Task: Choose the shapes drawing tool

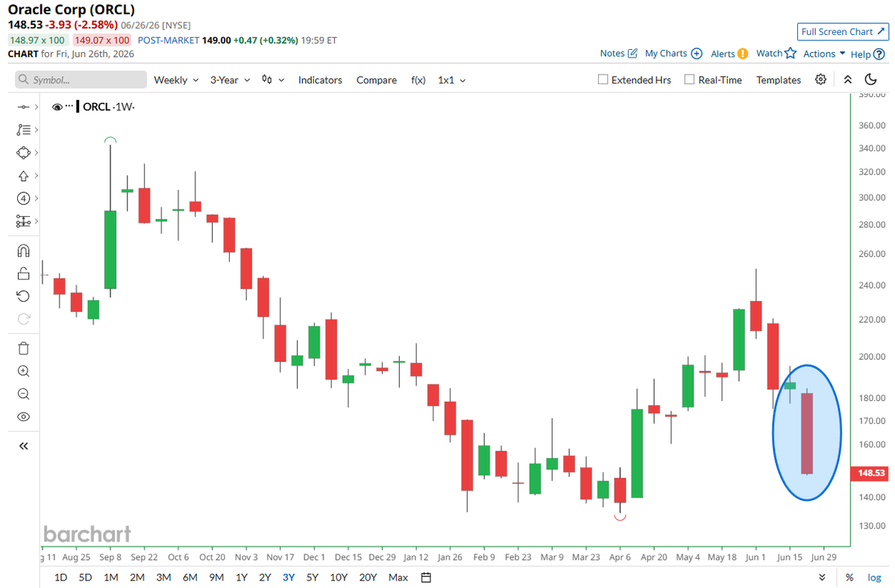Action: click(22, 153)
